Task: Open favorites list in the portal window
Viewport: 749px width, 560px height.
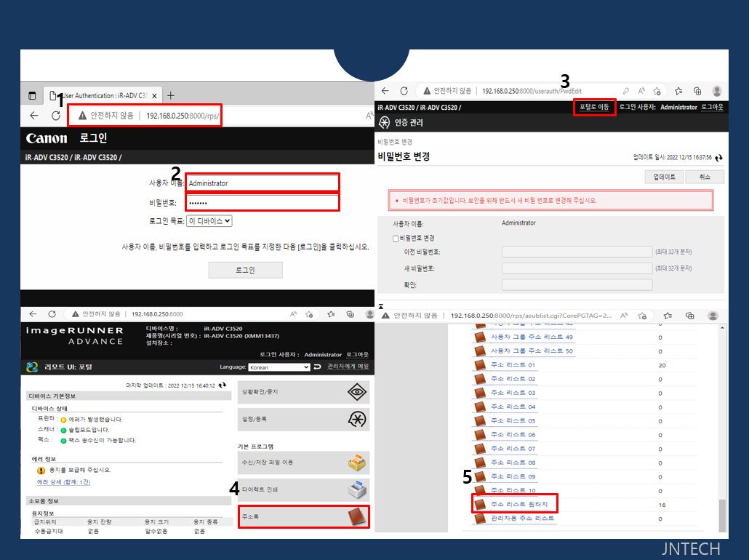Action: tap(331, 314)
